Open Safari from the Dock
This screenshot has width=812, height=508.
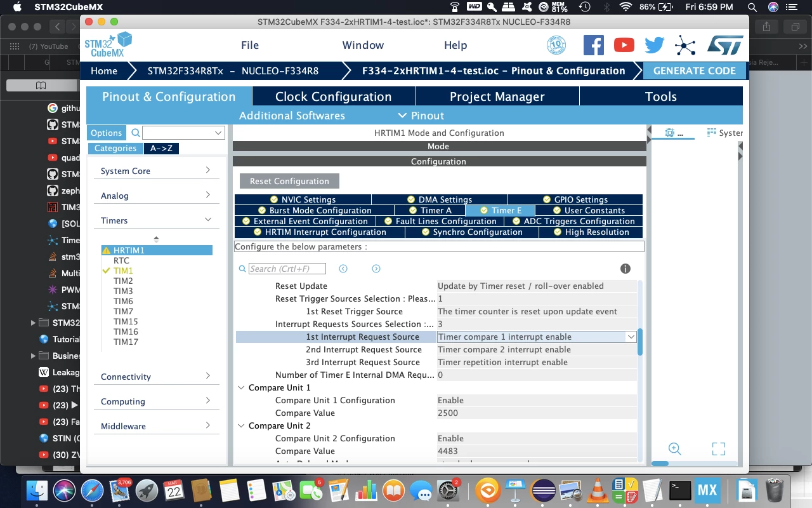coord(92,491)
